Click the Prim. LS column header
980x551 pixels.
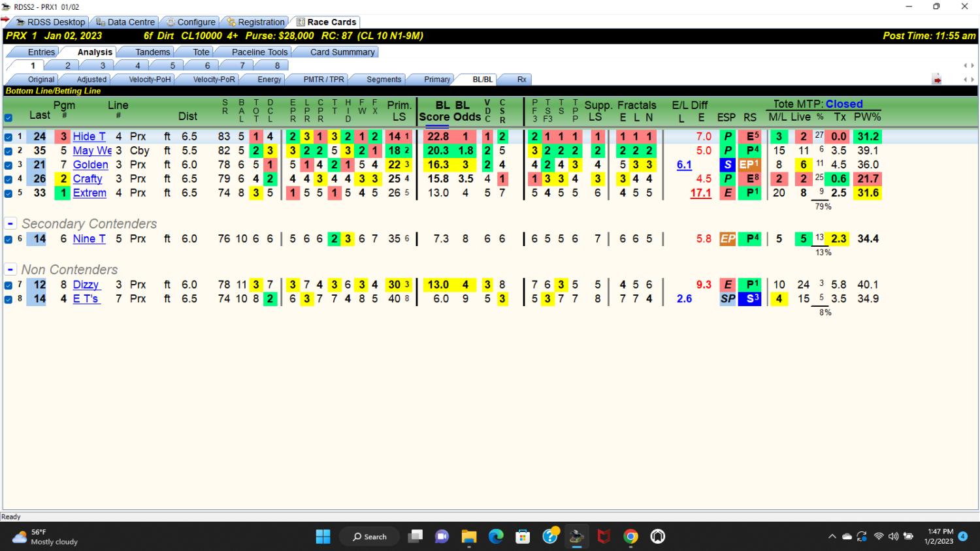point(399,111)
